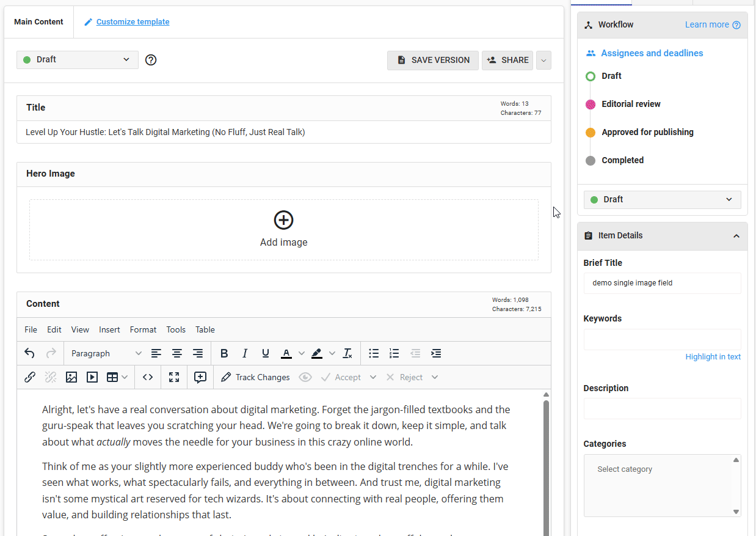Apply the text color icon
This screenshot has width=756, height=536.
286,353
